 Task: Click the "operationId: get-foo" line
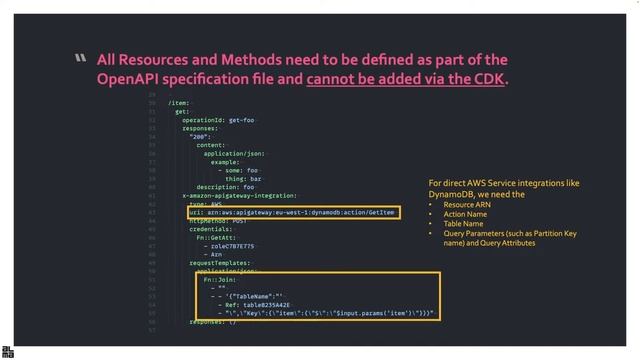pos(218,120)
